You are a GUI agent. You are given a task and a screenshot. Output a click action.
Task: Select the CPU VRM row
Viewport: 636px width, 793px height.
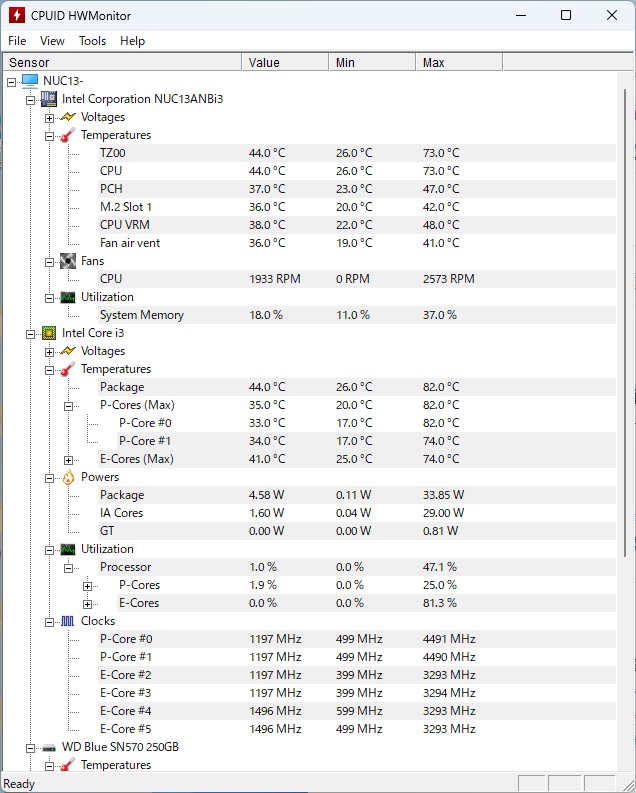pyautogui.click(x=357, y=225)
